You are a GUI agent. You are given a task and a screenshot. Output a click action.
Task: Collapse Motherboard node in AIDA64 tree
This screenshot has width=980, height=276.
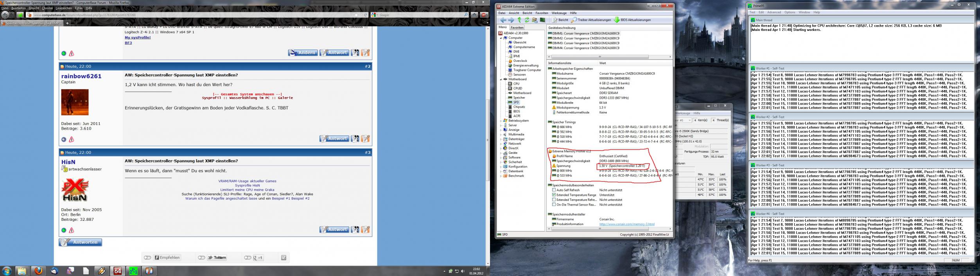pos(501,79)
